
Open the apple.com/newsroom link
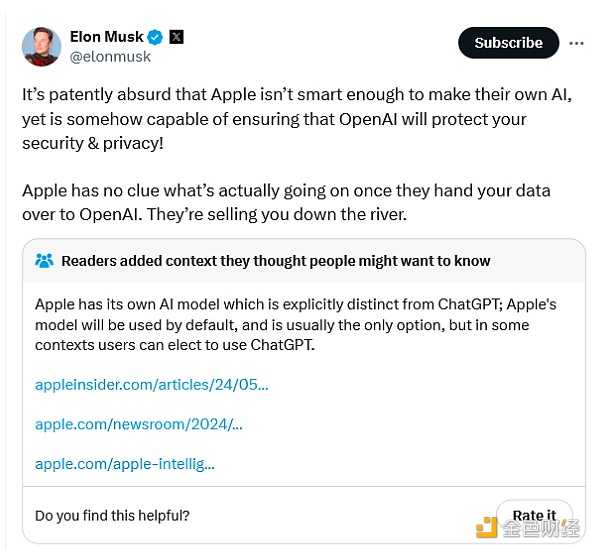coord(139,424)
